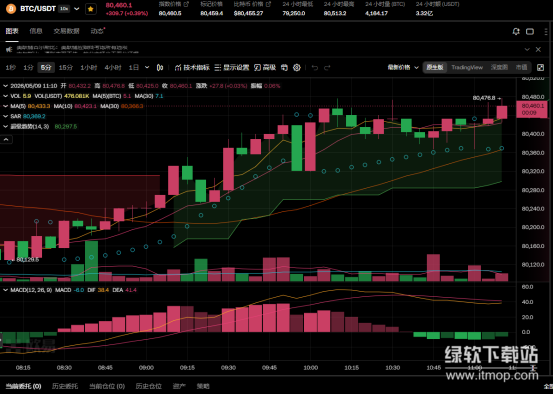Click the 80,400.0 price axis label
The width and height of the screenshot is (553, 395).
coord(533,134)
